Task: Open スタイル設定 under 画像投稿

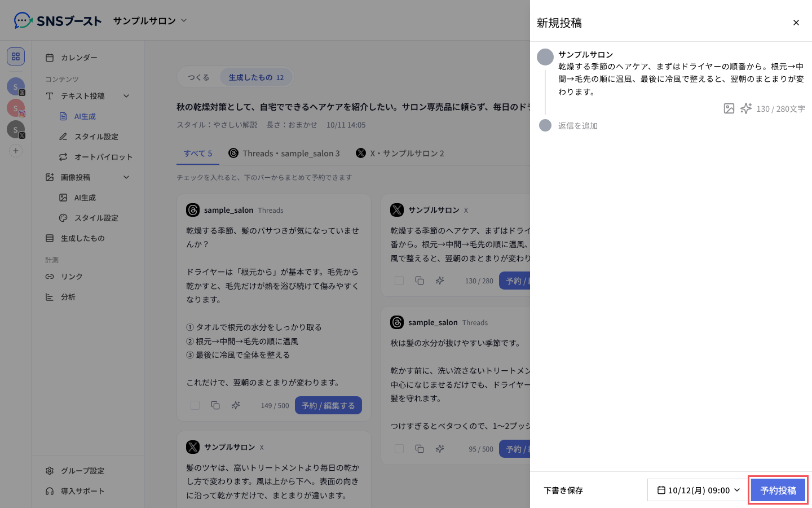Action: tap(96, 218)
